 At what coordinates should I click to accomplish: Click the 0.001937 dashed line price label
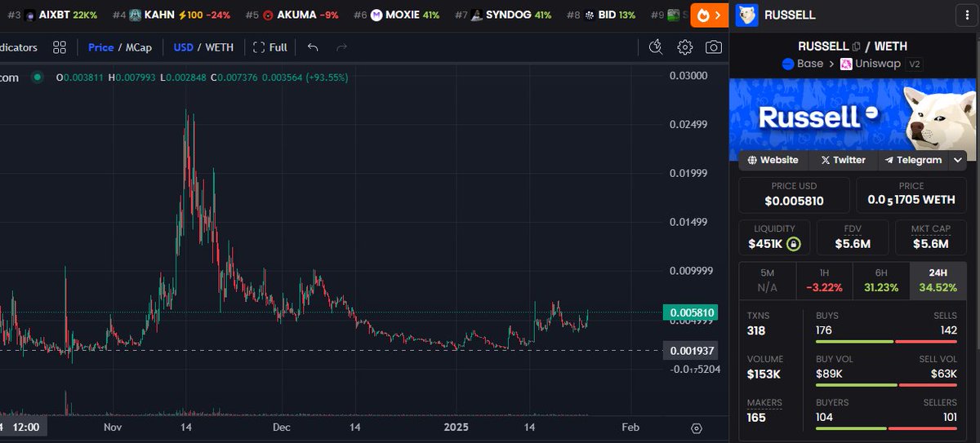point(693,351)
